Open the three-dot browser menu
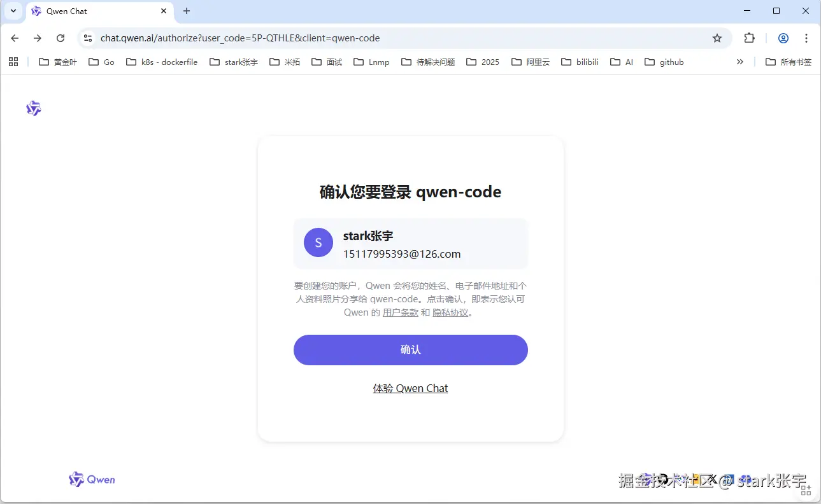Viewport: 821px width, 504px height. click(x=807, y=38)
